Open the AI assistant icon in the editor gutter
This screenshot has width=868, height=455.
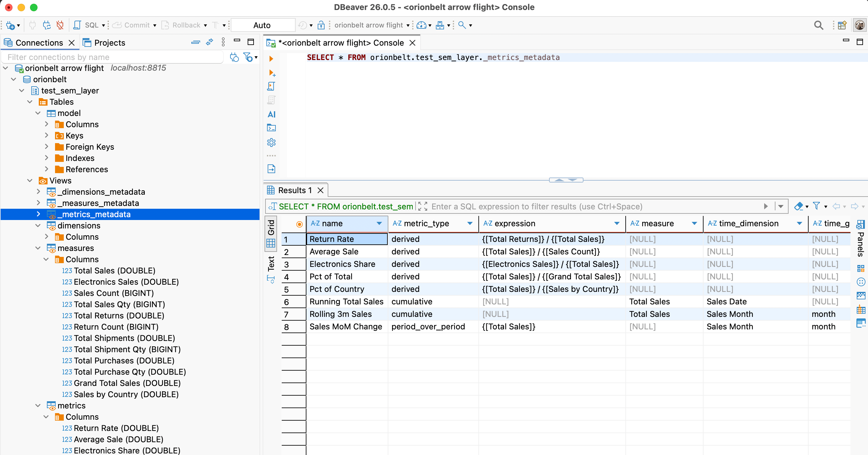click(271, 114)
